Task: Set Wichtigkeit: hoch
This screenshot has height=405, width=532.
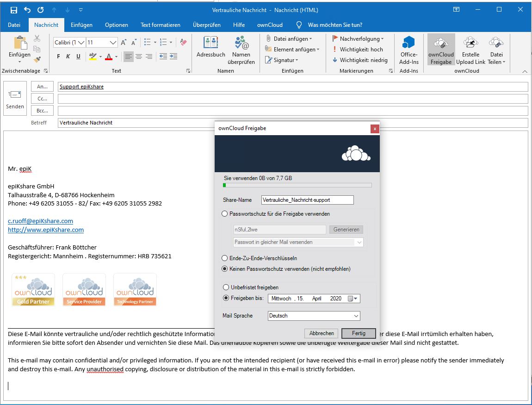Action: [x=358, y=49]
